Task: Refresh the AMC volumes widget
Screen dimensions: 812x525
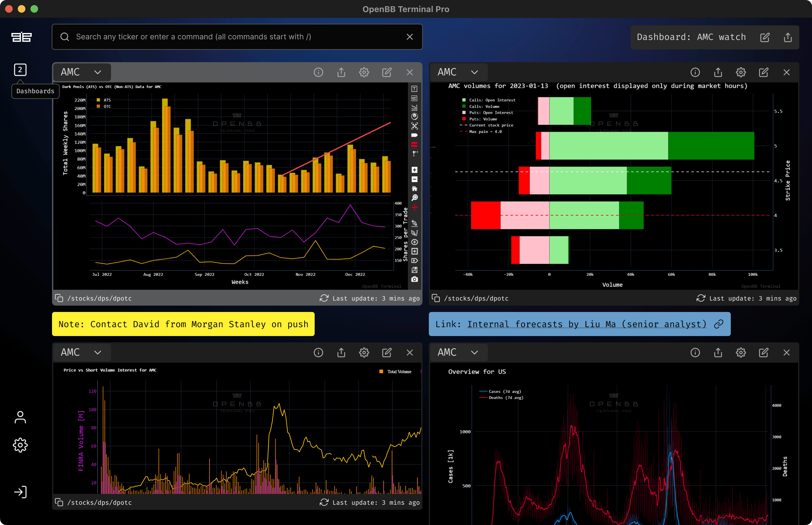Action: 700,298
